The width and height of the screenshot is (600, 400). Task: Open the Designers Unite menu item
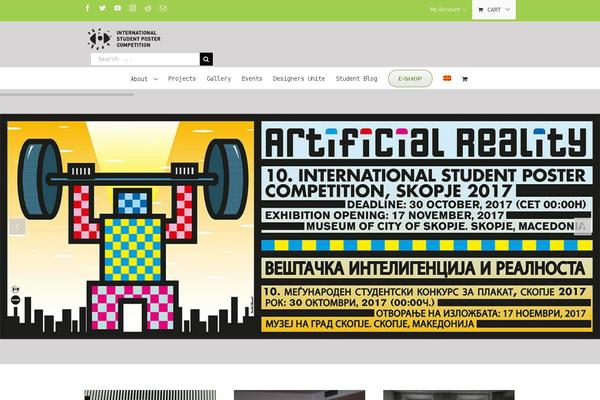pos(299,78)
